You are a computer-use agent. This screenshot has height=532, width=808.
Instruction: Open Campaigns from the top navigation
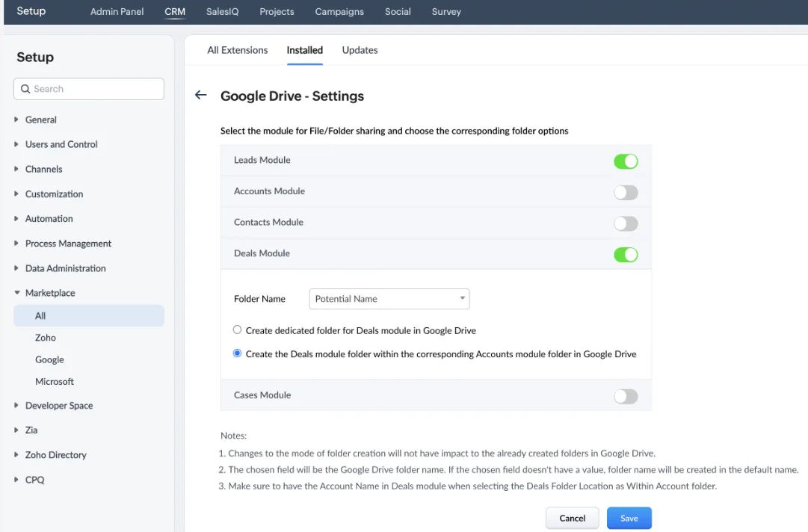(339, 11)
